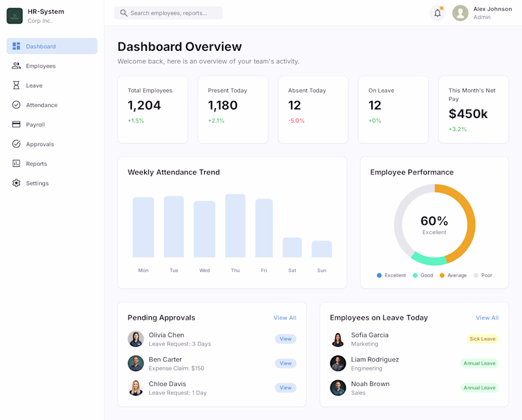Screen dimensions: 522x420
Task: Click the Employees people icon
Action: pyautogui.click(x=16, y=66)
